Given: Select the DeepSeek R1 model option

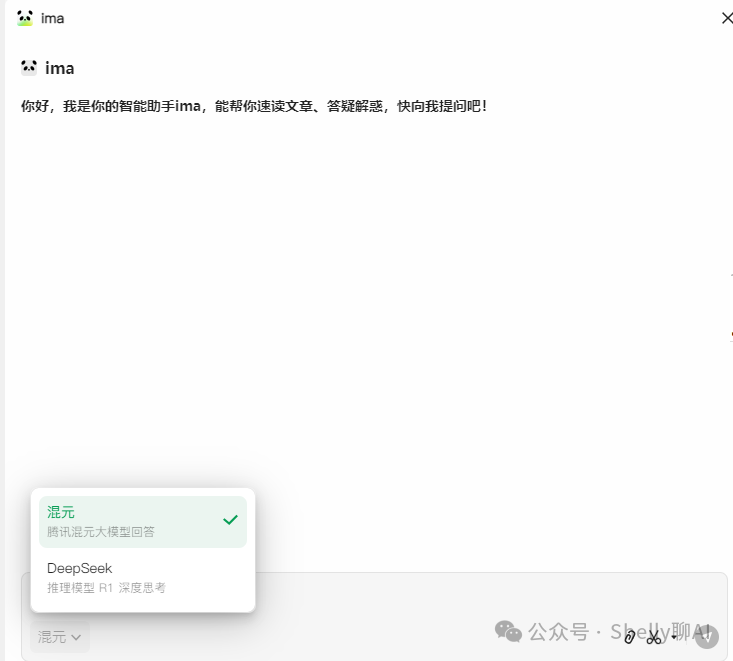Looking at the screenshot, I should coord(143,578).
